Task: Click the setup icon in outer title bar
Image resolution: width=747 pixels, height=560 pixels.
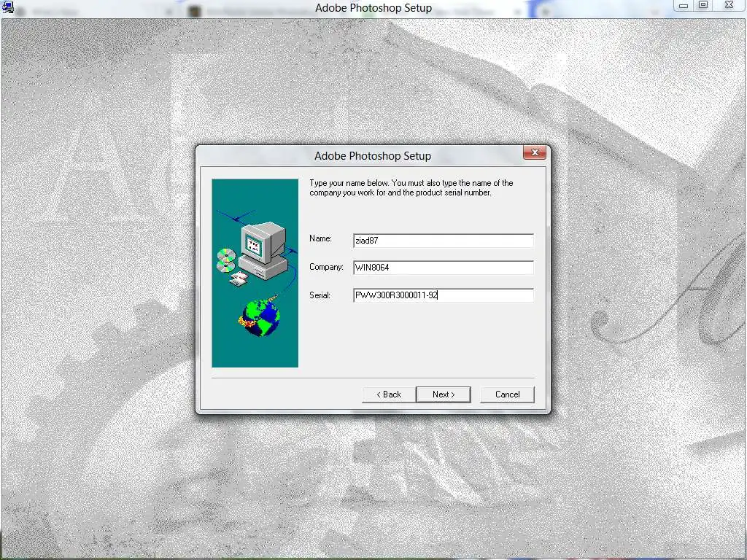Action: pyautogui.click(x=7, y=7)
